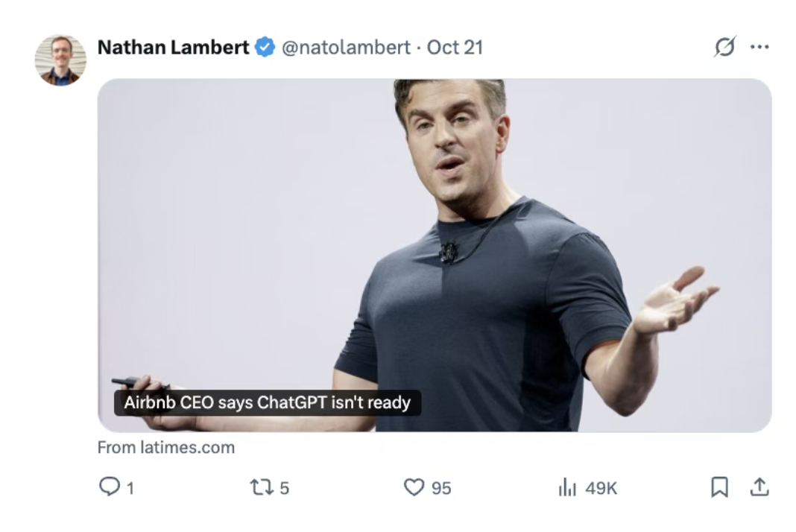Click the 49K views count
This screenshot has width=796, height=532.
pyautogui.click(x=601, y=489)
